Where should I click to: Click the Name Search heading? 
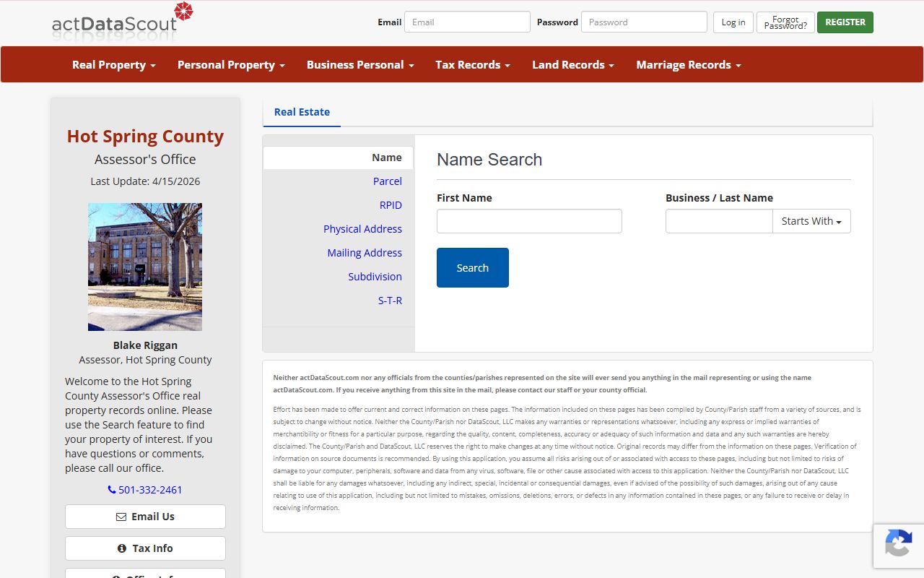pos(489,160)
